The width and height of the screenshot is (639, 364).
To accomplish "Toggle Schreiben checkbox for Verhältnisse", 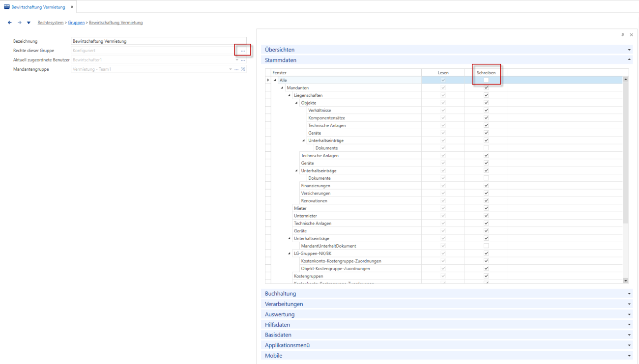I will [x=486, y=111].
